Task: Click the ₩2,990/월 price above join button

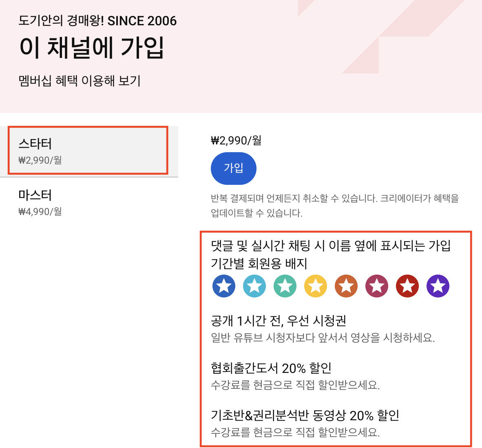Action: pos(236,140)
